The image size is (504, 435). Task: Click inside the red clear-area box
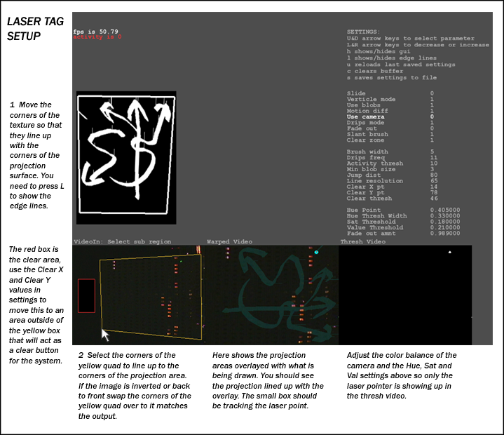point(86,295)
